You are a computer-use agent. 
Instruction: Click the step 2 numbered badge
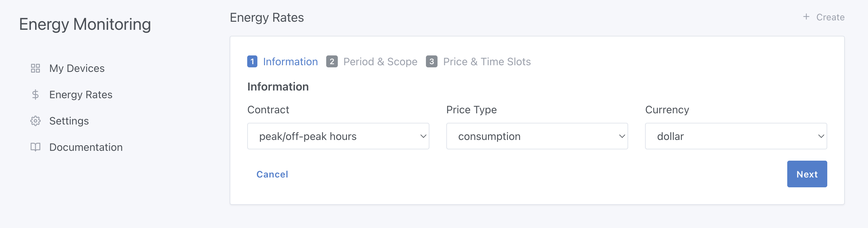point(332,61)
